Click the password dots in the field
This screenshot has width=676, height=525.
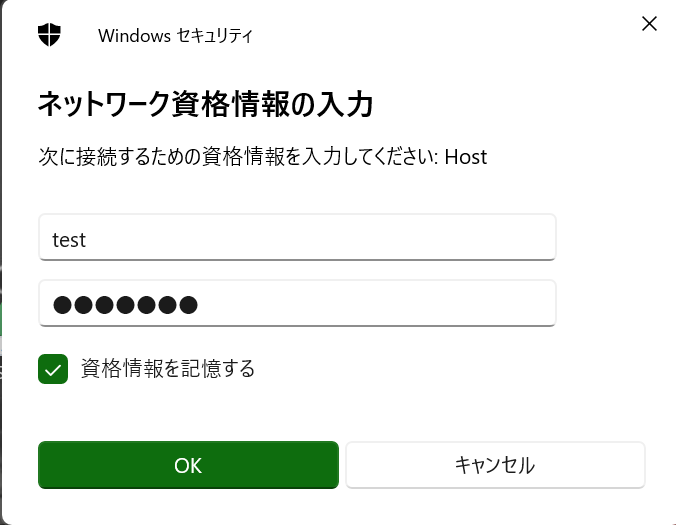(x=125, y=305)
